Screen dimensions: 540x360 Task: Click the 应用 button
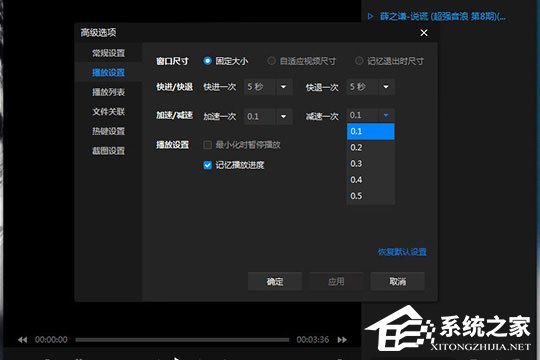336,281
